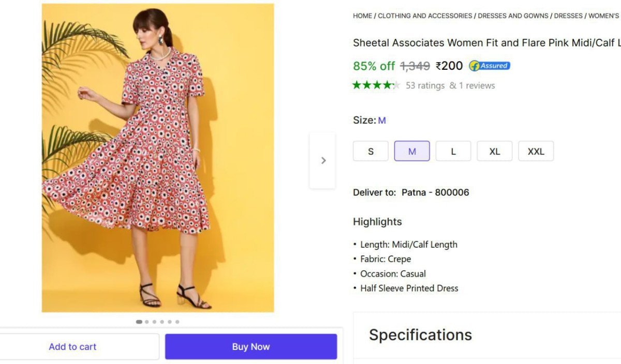
Task: Go to CLOTHING AND ACCESSORIES breadcrumb
Action: coord(425,16)
